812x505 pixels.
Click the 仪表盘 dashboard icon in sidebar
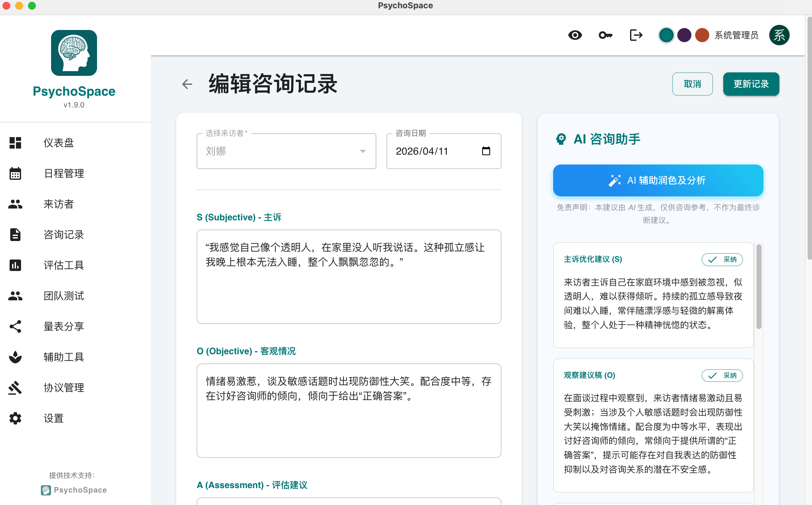pos(15,143)
